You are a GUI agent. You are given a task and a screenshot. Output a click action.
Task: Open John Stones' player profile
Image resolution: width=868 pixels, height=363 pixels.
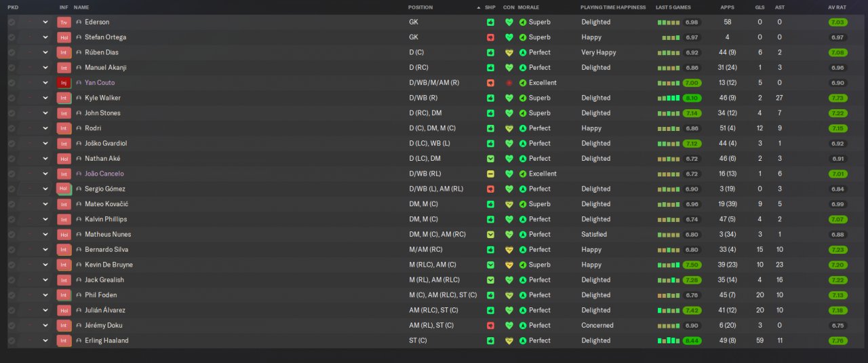pos(102,113)
